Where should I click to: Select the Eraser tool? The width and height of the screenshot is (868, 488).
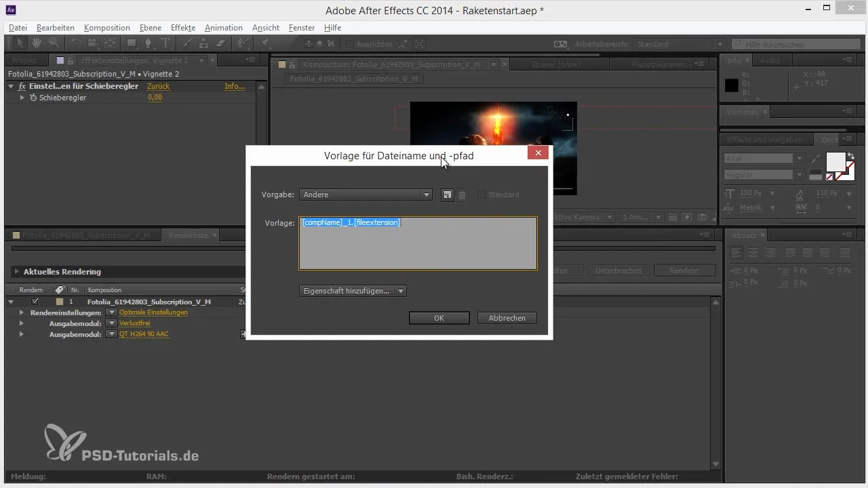[x=220, y=43]
